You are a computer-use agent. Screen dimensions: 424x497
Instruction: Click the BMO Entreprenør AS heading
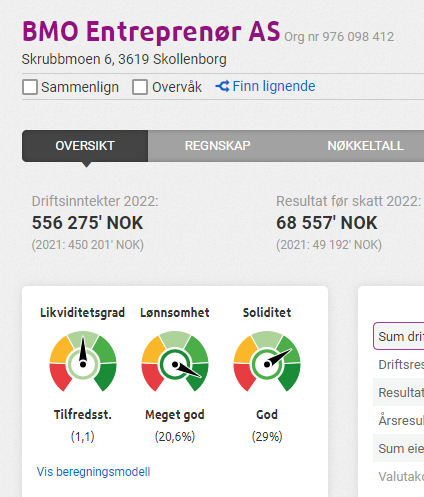coord(151,31)
